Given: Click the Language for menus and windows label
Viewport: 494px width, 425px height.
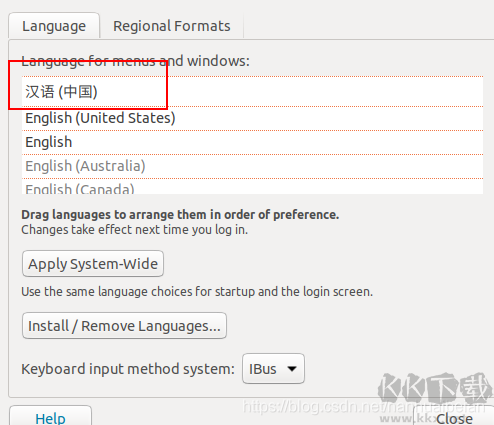Looking at the screenshot, I should (x=135, y=61).
